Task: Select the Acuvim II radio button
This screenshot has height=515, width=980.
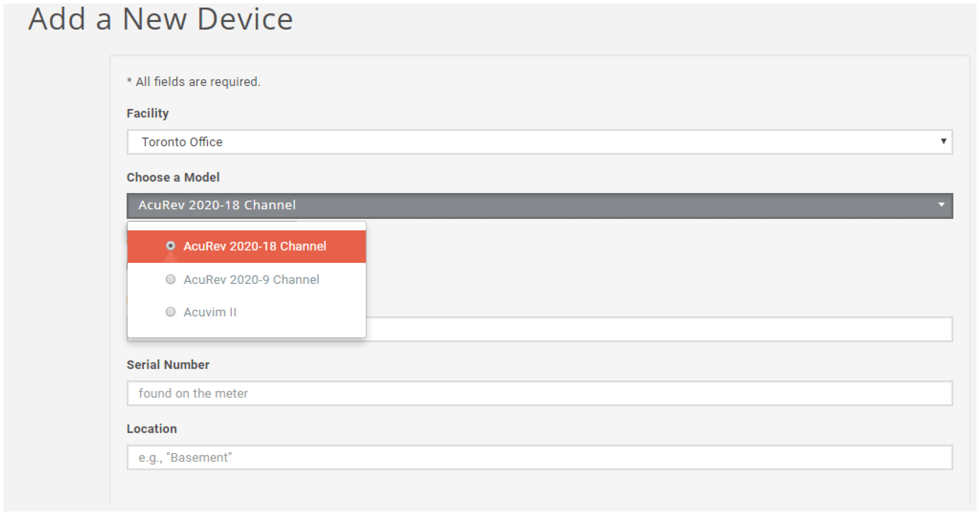Action: [170, 312]
